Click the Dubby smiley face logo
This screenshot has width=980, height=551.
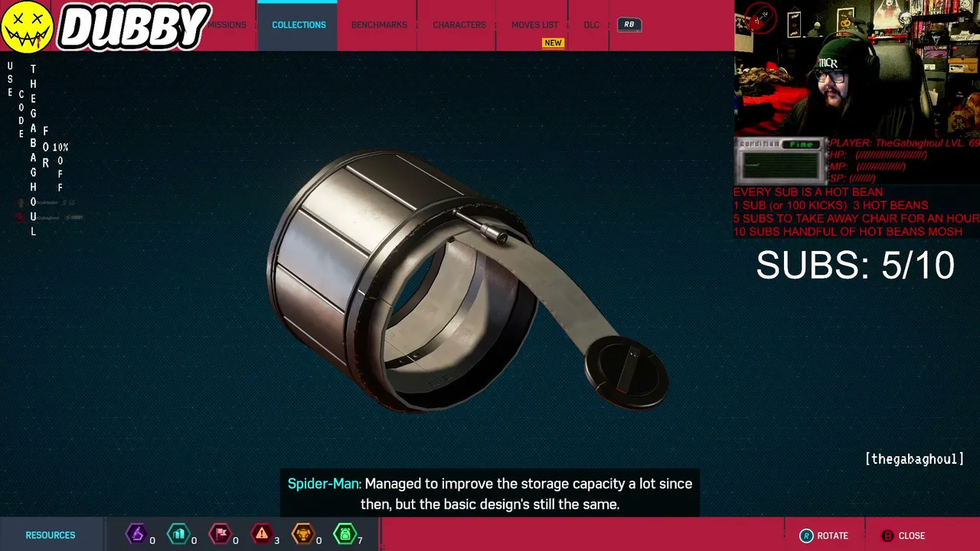28,28
